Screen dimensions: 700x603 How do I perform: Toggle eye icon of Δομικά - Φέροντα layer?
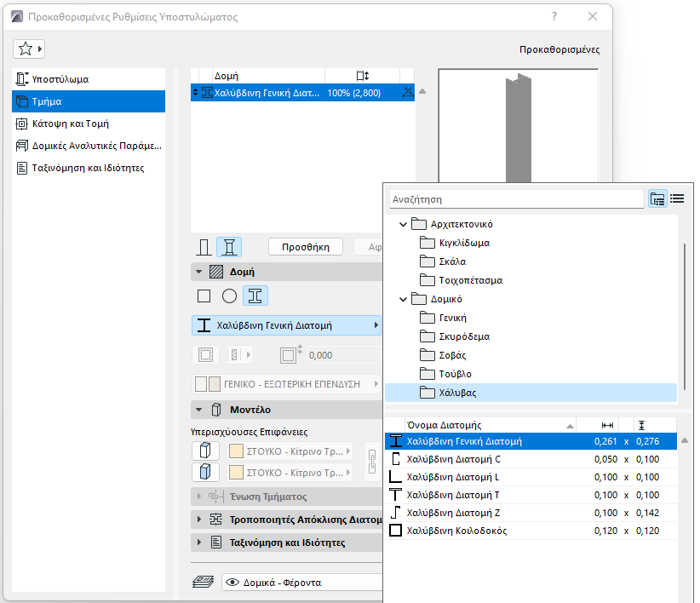(x=232, y=583)
